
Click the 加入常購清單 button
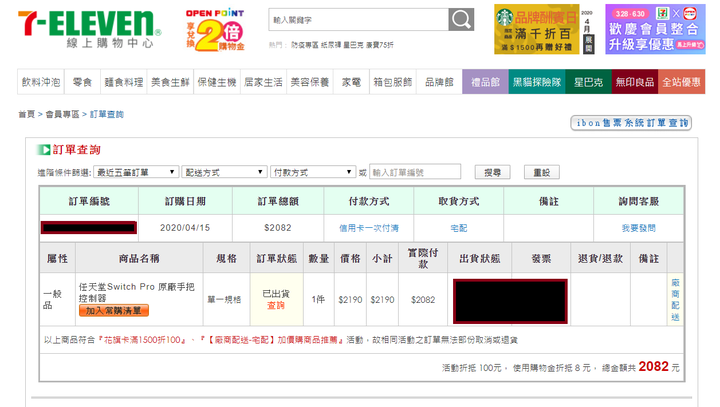pos(113,311)
